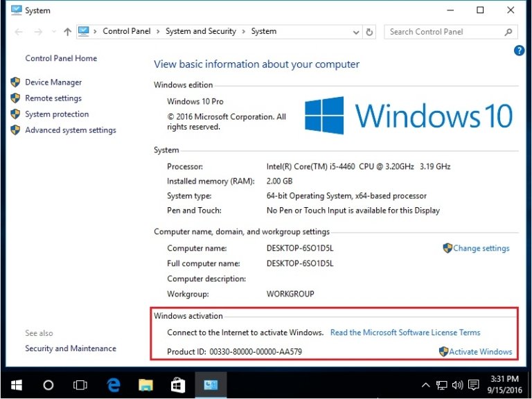Read the Microsoft Software License Terms
The height and width of the screenshot is (399, 532).
click(405, 332)
